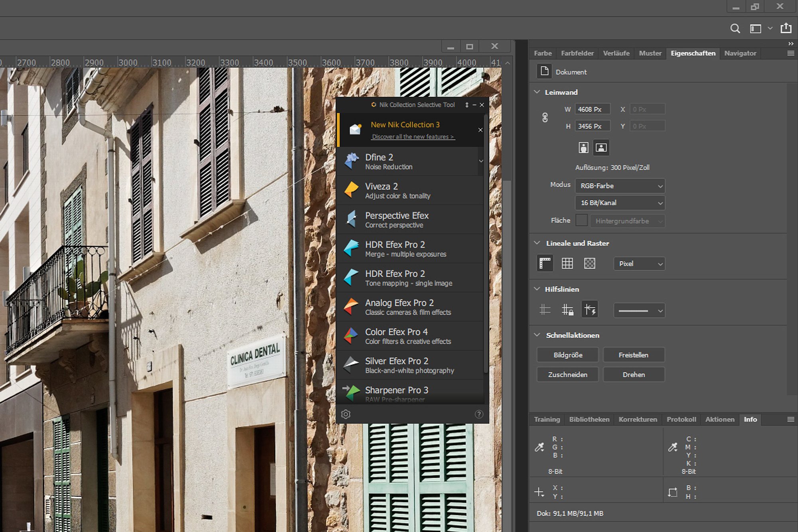Open the Pixel ruler units dropdown
This screenshot has width=798, height=532.
pos(639,264)
